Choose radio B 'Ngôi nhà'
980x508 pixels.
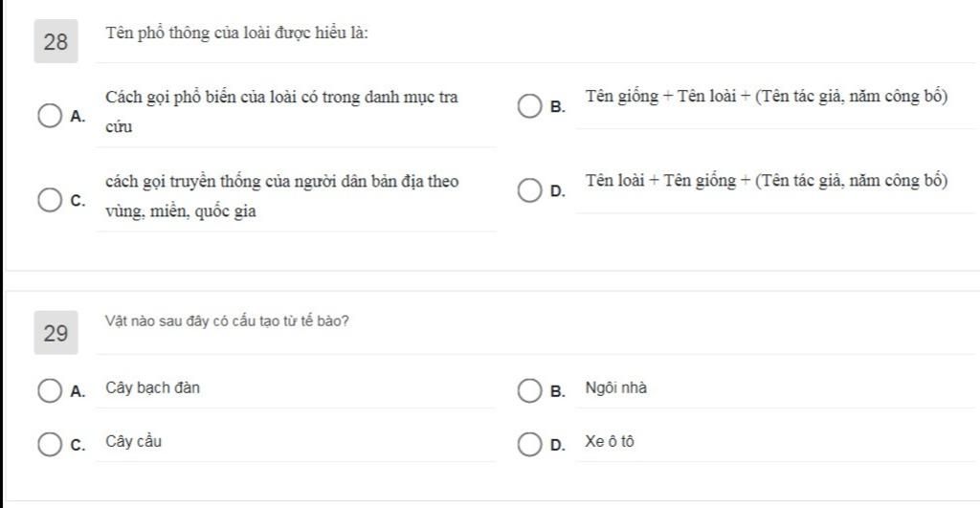coord(529,390)
